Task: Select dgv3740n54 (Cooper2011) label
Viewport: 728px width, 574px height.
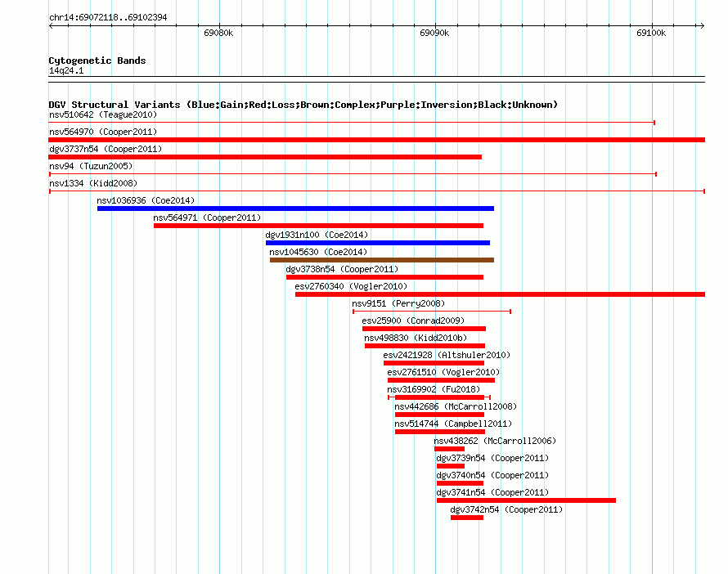Action: (492, 475)
